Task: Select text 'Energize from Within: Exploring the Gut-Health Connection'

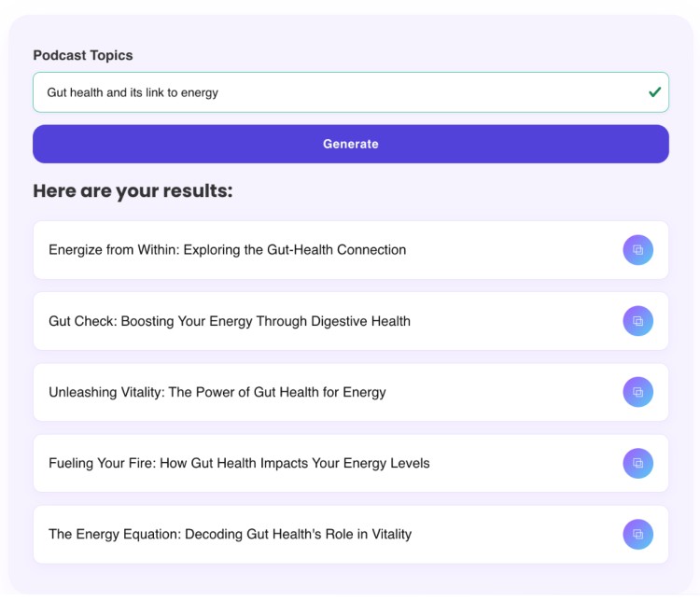Action: 227,250
